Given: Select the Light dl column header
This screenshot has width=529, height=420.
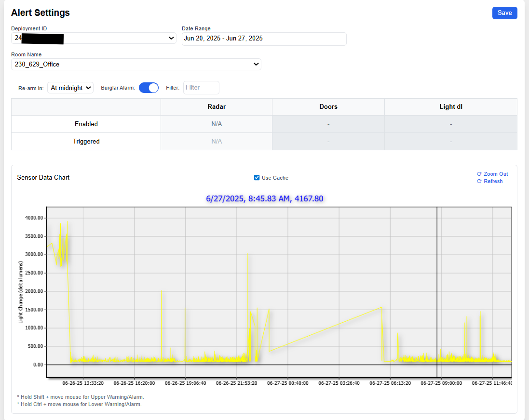Looking at the screenshot, I should tap(450, 107).
